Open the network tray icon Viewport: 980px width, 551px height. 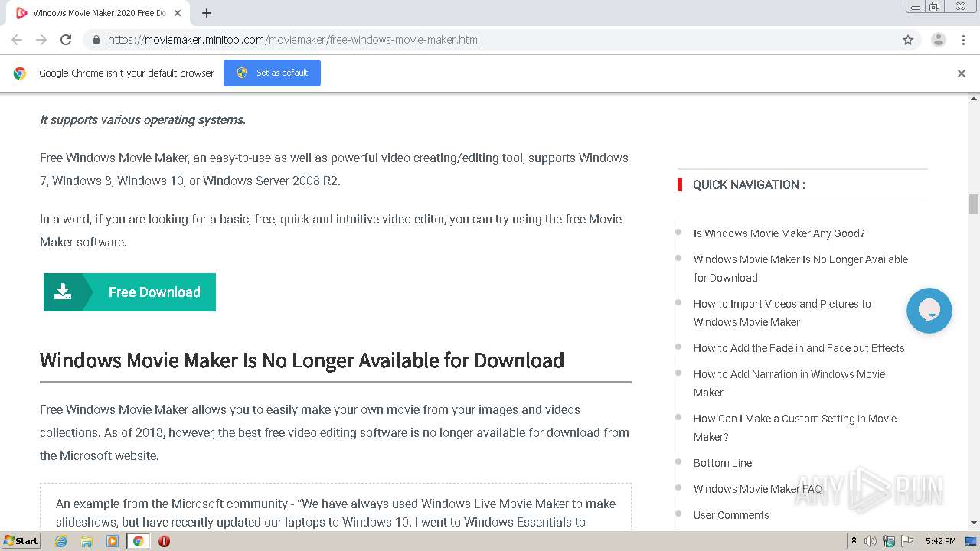coord(888,541)
